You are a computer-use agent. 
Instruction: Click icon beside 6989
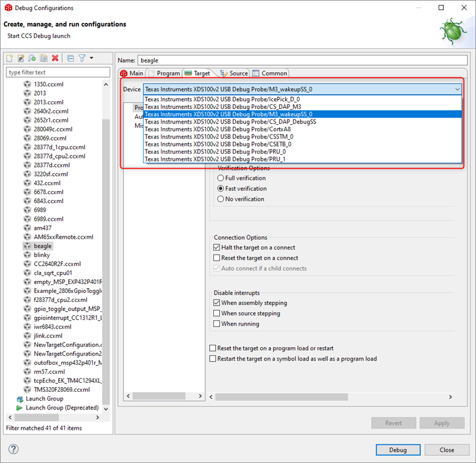pyautogui.click(x=27, y=210)
